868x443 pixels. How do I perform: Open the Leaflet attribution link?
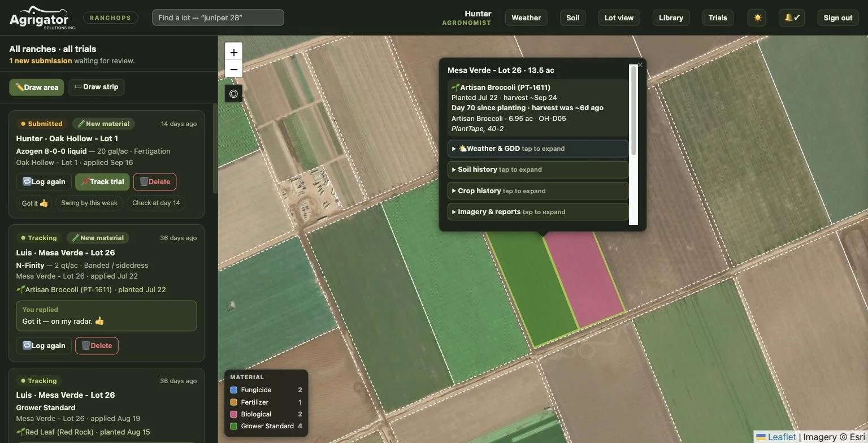776,437
